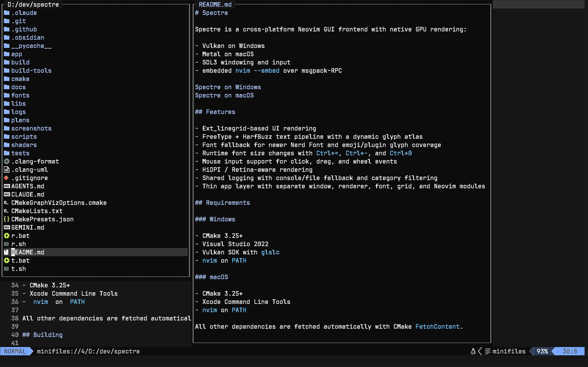Click the bell notification icon in the statusline
Screen dimensions: 588x367
473,351
